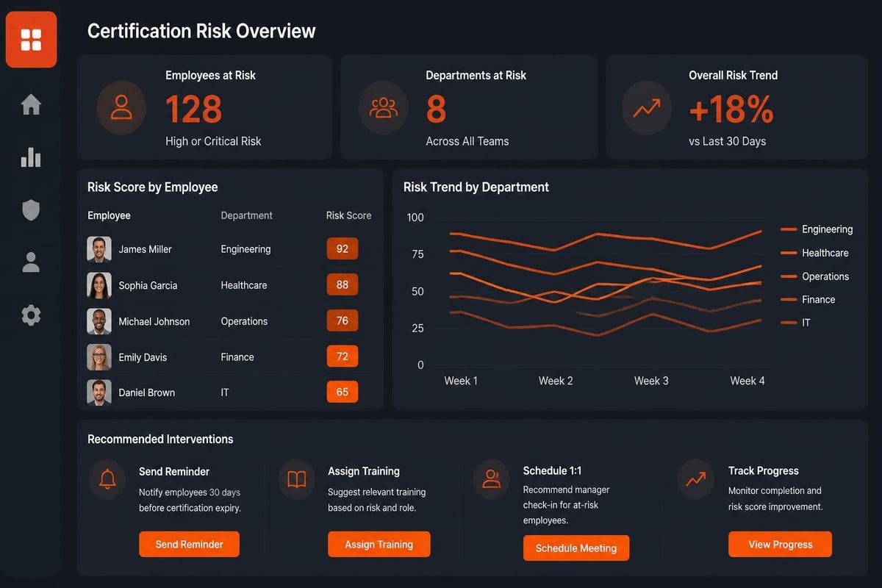The image size is (882, 588).
Task: Click the 128 employees at risk value
Action: [x=194, y=109]
